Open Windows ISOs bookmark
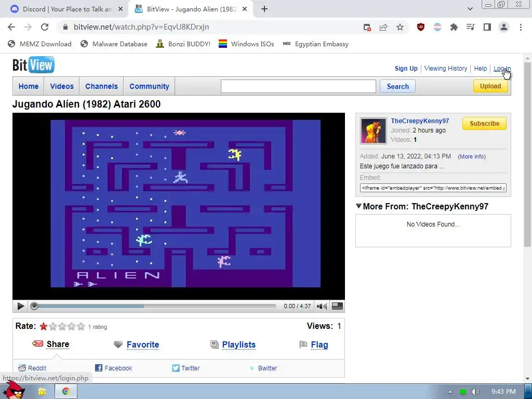The width and height of the screenshot is (532, 399). click(246, 44)
